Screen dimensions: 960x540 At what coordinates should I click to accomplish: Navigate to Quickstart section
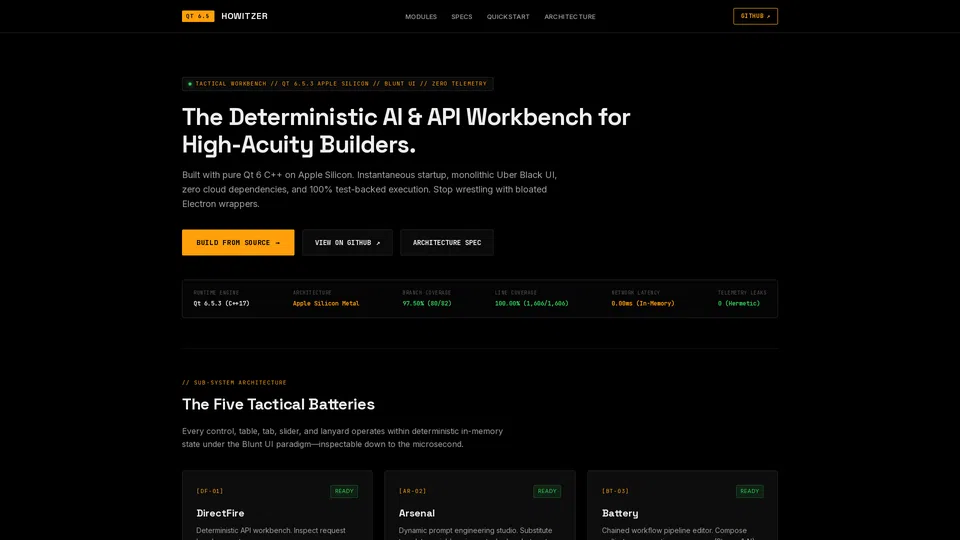[508, 17]
